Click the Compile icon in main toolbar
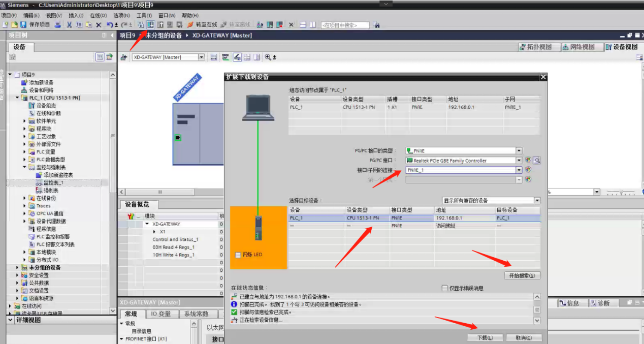The width and height of the screenshot is (644, 344). click(x=140, y=24)
